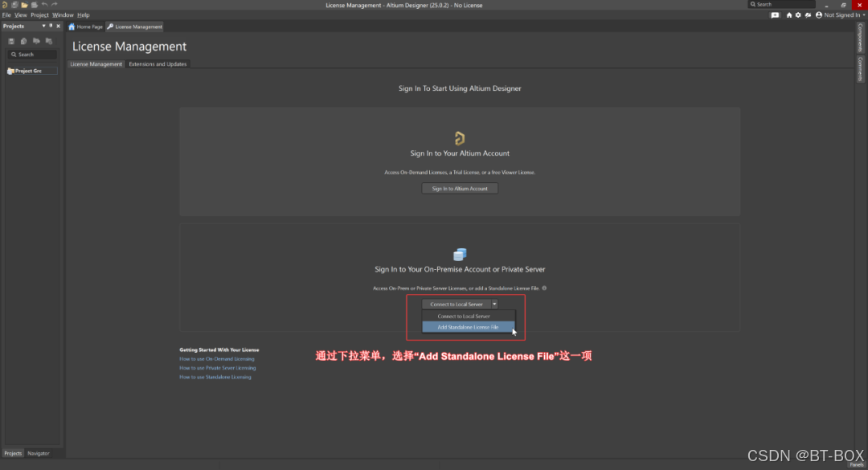Click the Undo arrow icon
The width and height of the screenshot is (868, 470).
pos(44,5)
